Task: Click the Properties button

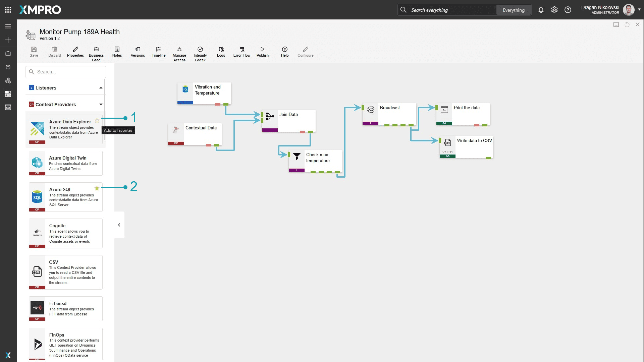Action: tap(75, 52)
